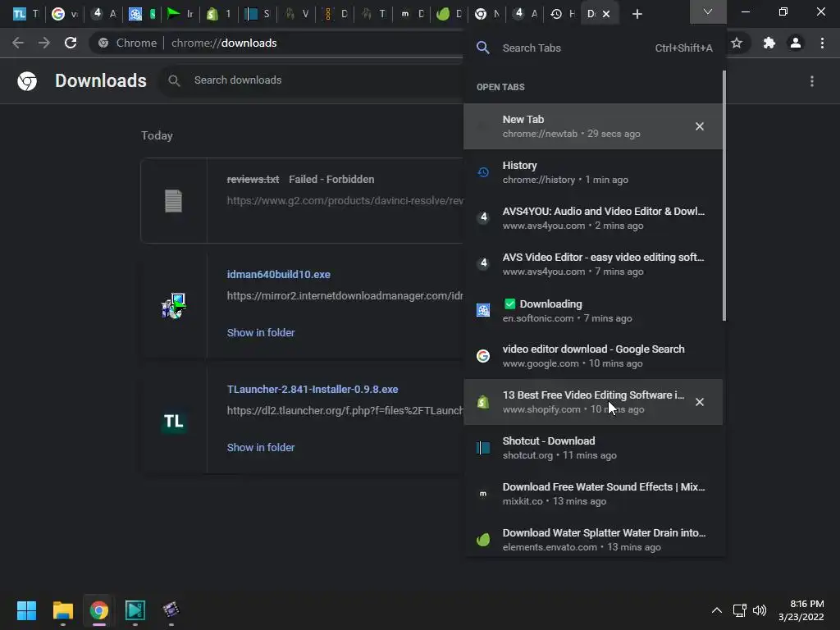Open the Windows Start menu

[26, 610]
